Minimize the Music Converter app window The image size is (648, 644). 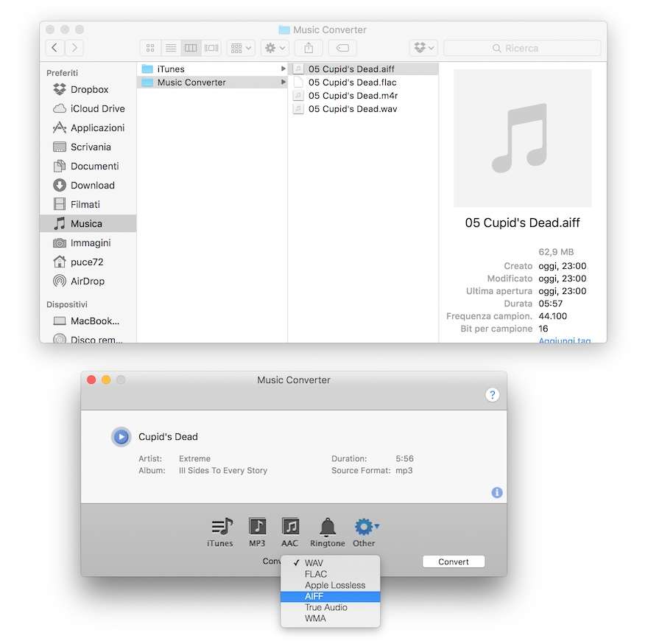click(x=106, y=379)
